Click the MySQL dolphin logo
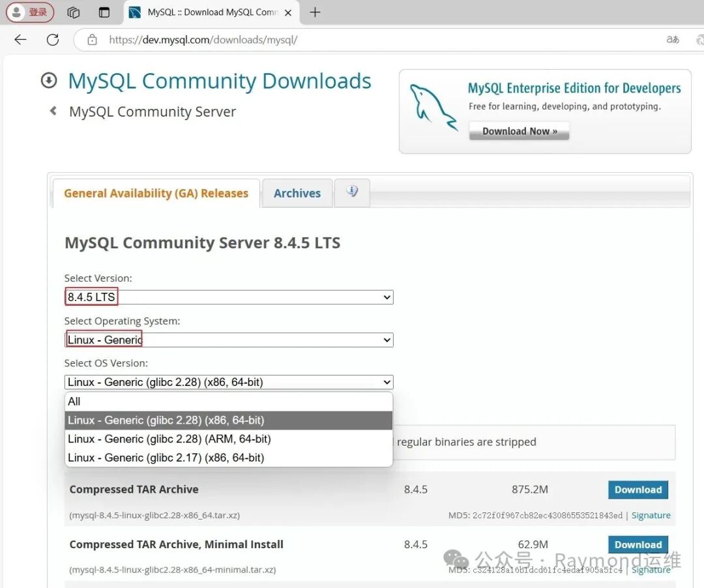 [x=433, y=108]
